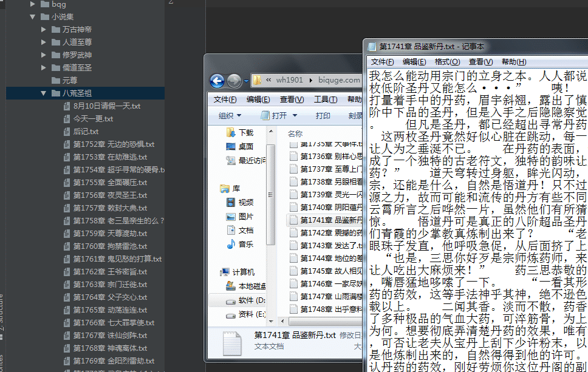
Task: Select 计算机 in navigation pane
Action: [x=238, y=272]
